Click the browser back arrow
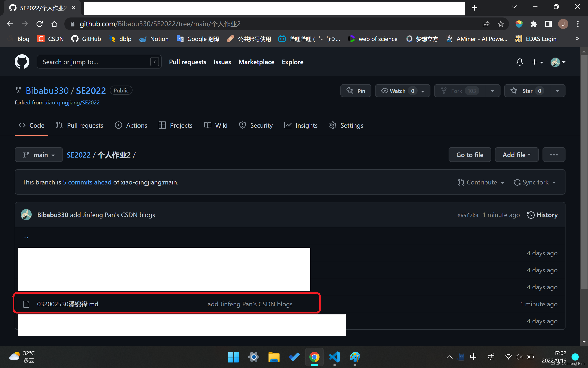This screenshot has height=368, width=588. (10, 24)
